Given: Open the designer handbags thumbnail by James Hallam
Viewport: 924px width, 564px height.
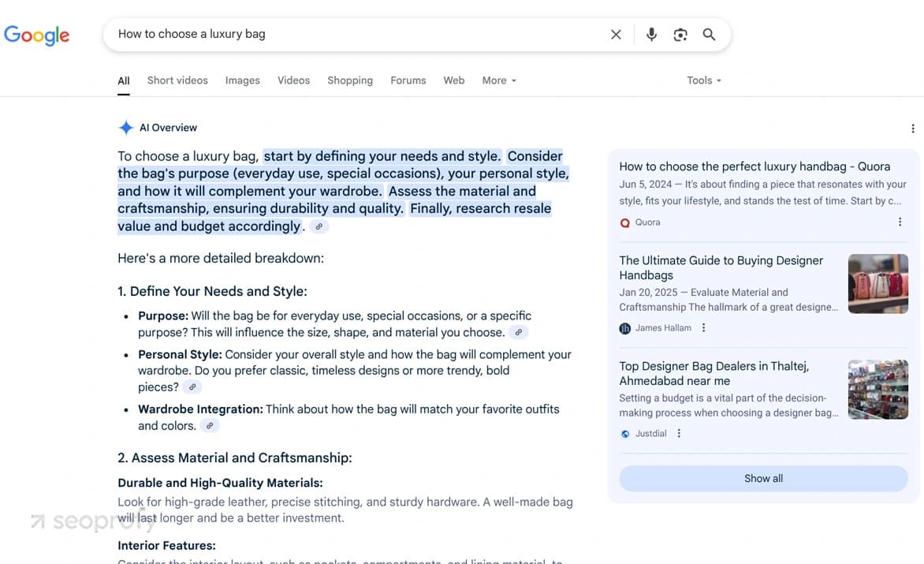Looking at the screenshot, I should click(878, 283).
